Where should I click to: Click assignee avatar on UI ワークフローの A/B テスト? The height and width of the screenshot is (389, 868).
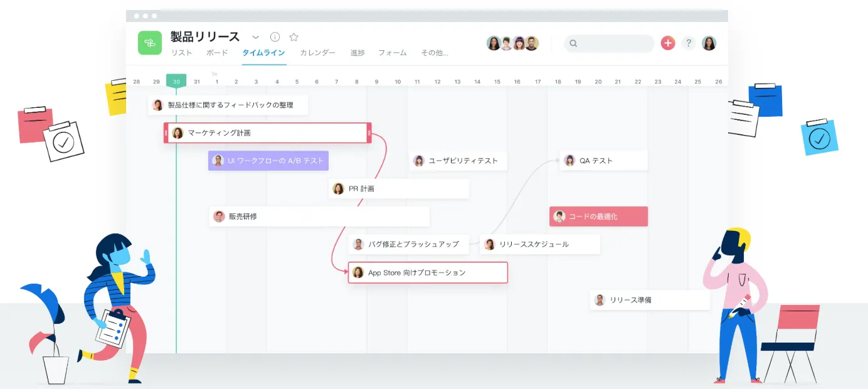pyautogui.click(x=218, y=161)
